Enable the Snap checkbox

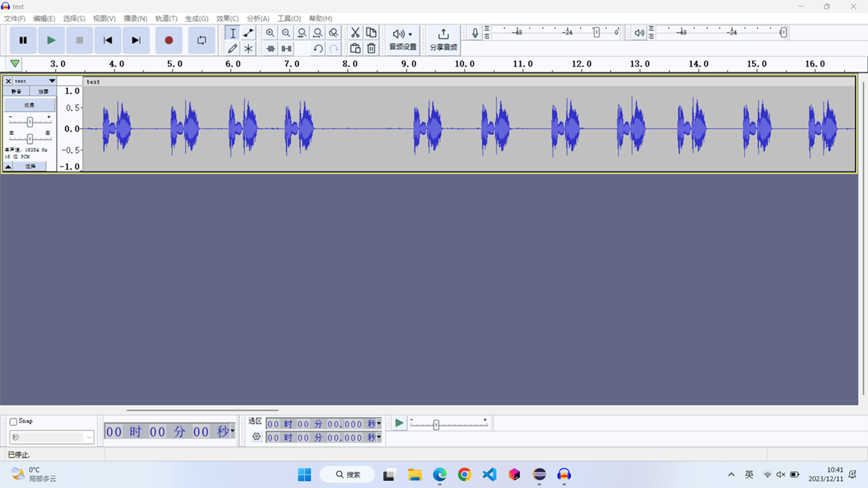click(x=13, y=422)
